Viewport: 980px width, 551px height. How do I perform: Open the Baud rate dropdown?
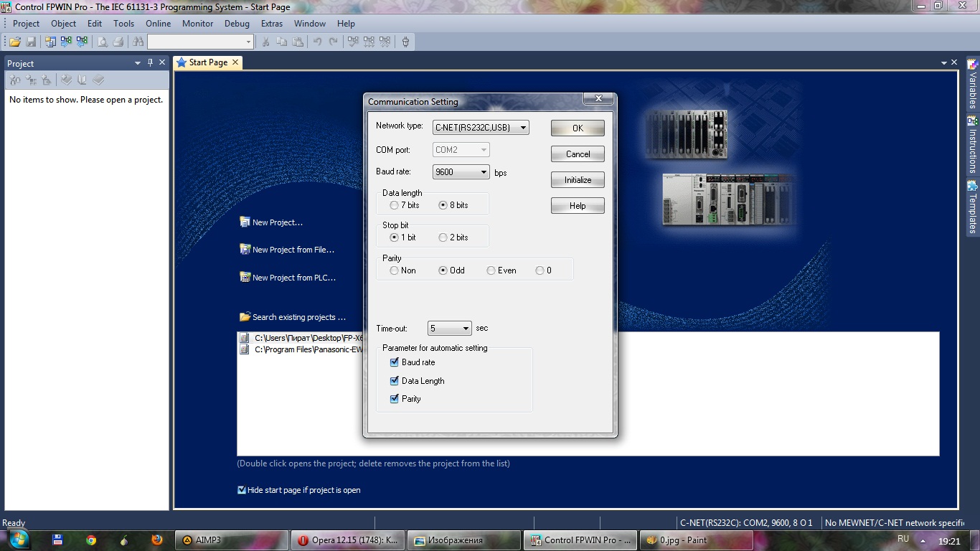[x=461, y=172]
